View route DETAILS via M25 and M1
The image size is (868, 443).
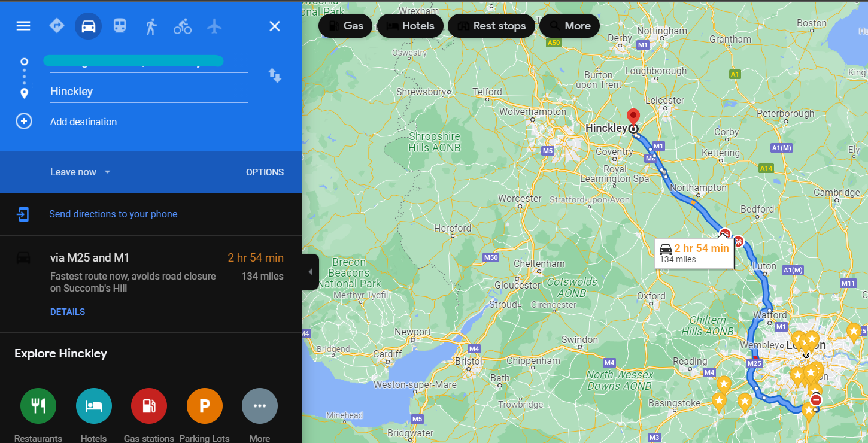[x=68, y=311]
